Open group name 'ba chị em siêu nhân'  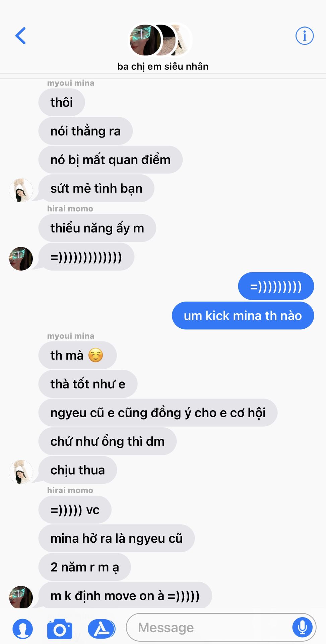[x=163, y=66]
